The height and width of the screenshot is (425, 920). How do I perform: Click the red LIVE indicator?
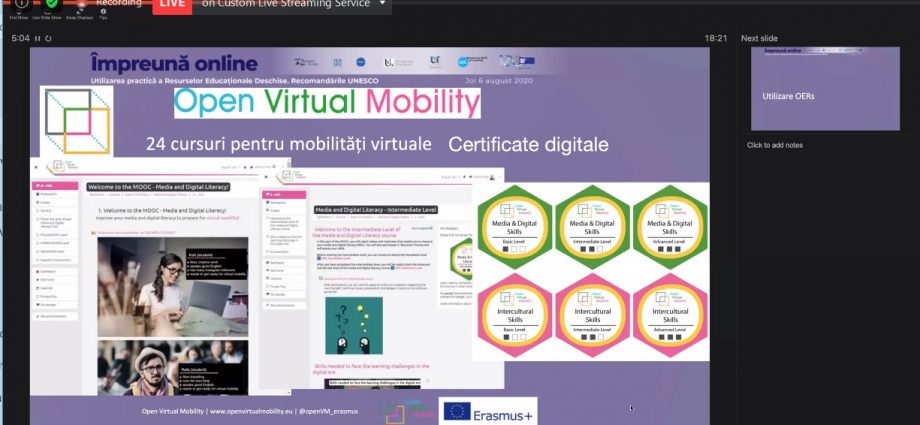coord(172,5)
